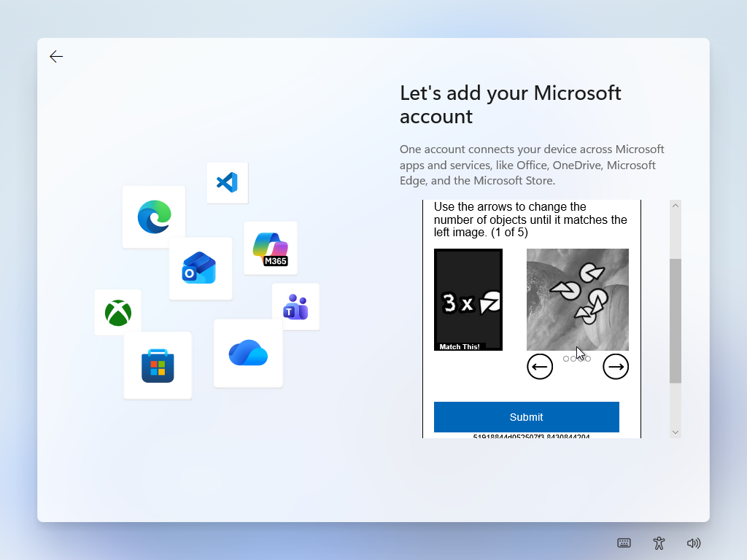Select the Microsoft Edge icon
The width and height of the screenshot is (747, 560).
153,217
